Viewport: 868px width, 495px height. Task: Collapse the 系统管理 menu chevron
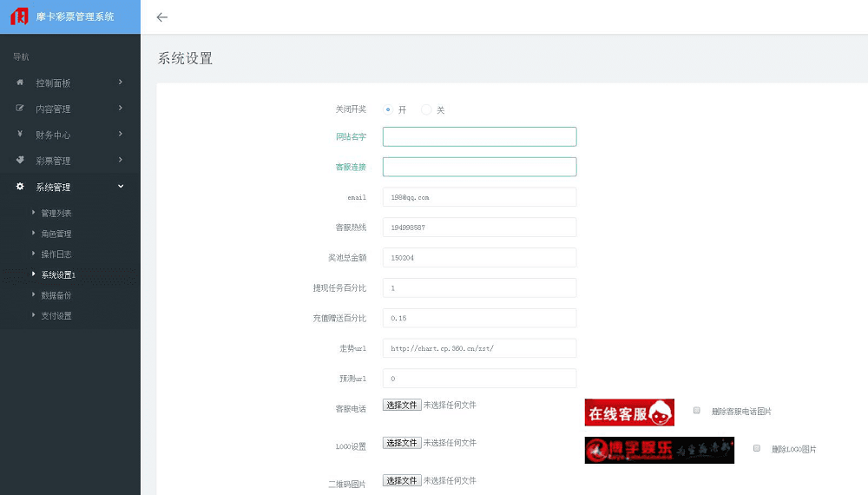(x=121, y=187)
